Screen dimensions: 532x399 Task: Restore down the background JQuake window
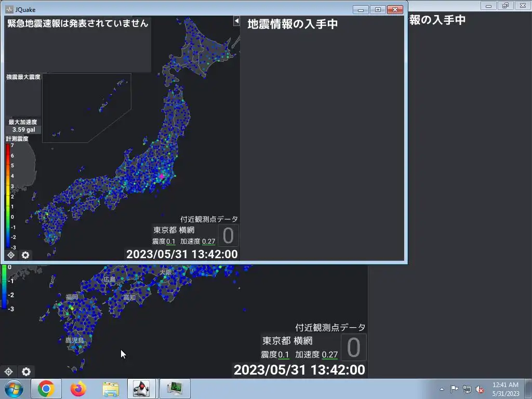pyautogui.click(x=506, y=6)
